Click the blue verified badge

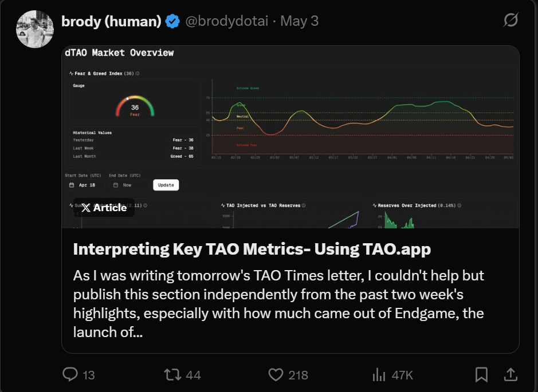pos(172,22)
